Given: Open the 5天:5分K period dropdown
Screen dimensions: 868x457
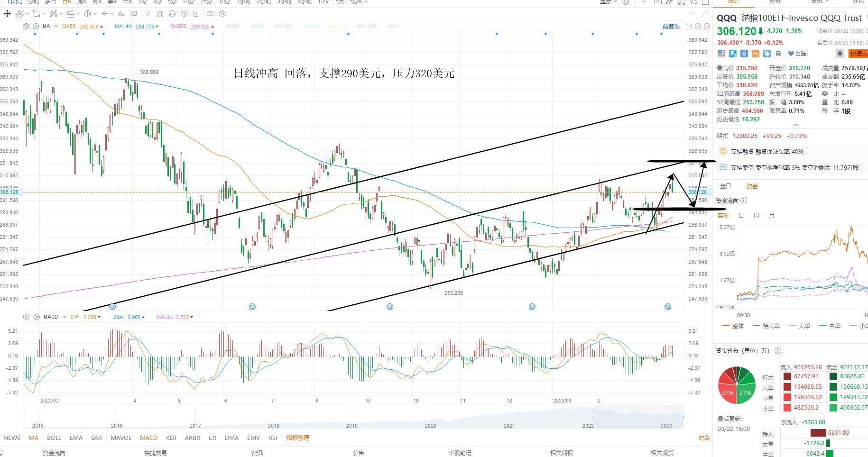Looking at the screenshot, I should (351, 2).
